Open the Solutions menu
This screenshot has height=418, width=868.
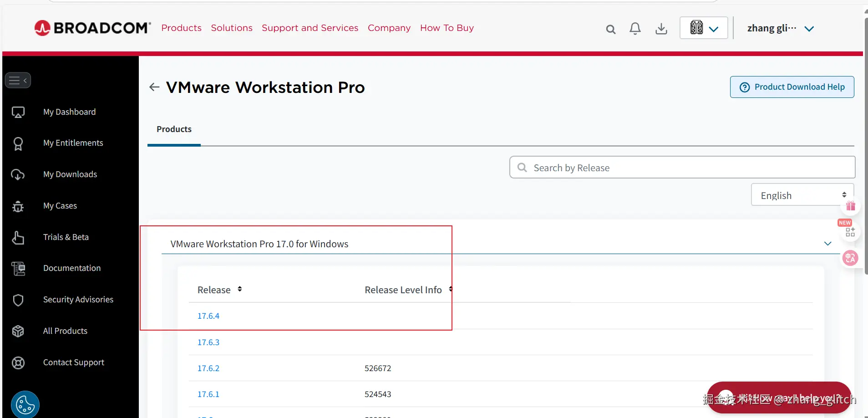[232, 28]
